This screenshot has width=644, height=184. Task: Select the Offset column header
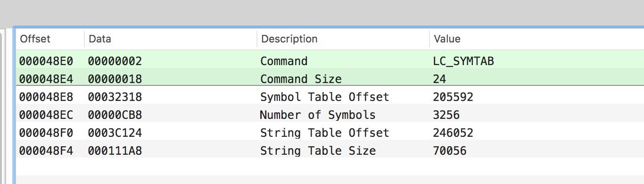coord(50,39)
